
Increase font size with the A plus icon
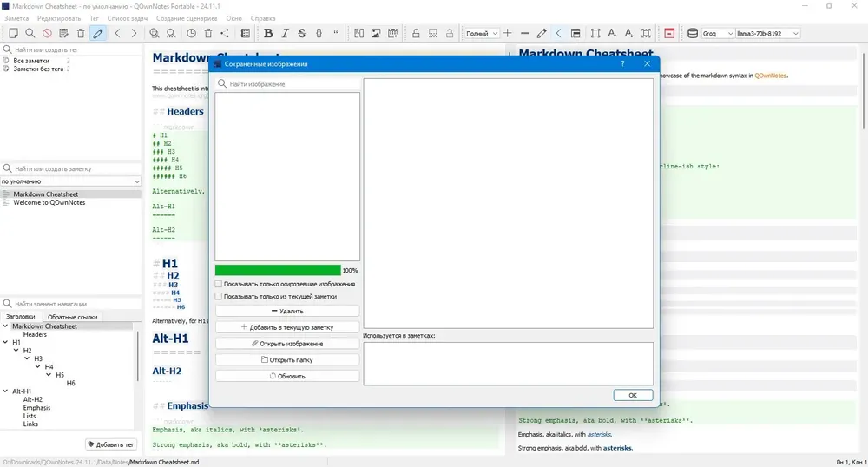pos(612,33)
